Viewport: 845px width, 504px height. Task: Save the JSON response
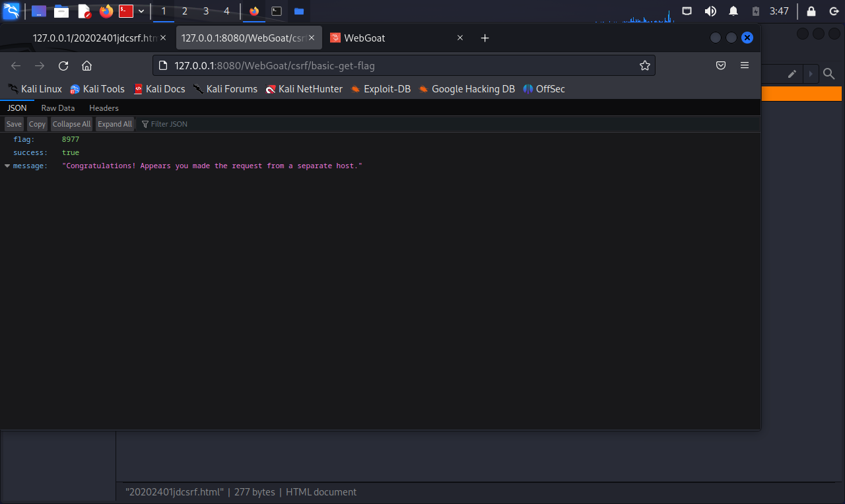[x=14, y=124]
